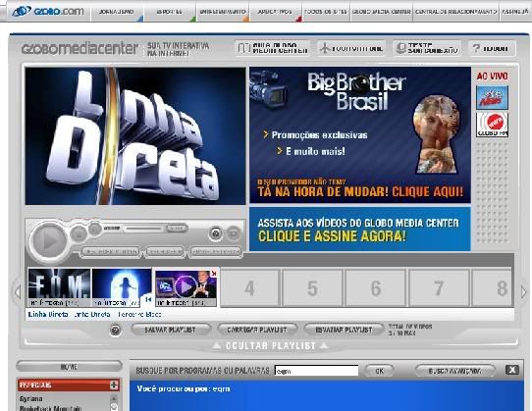The image size is (532, 411).
Task: Open help with the question mark button
Action: pos(492,48)
